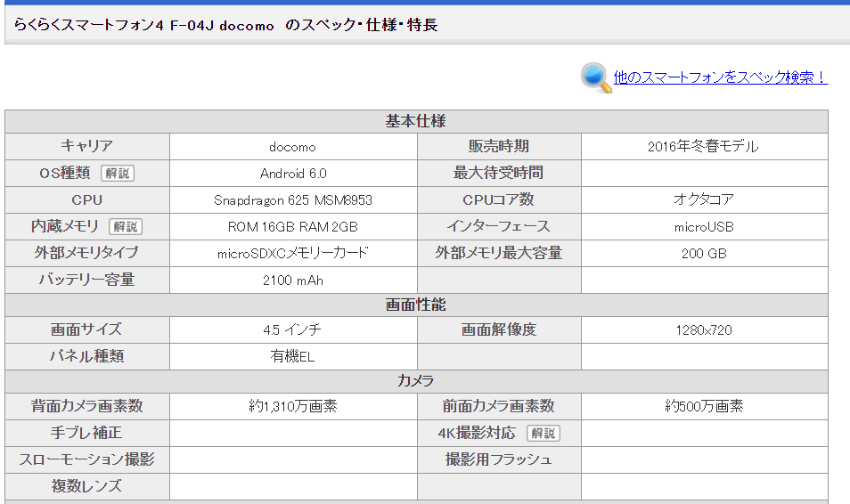The image size is (850, 504).
Task: Click the 内蔵メモリ label text
Action: tap(65, 226)
